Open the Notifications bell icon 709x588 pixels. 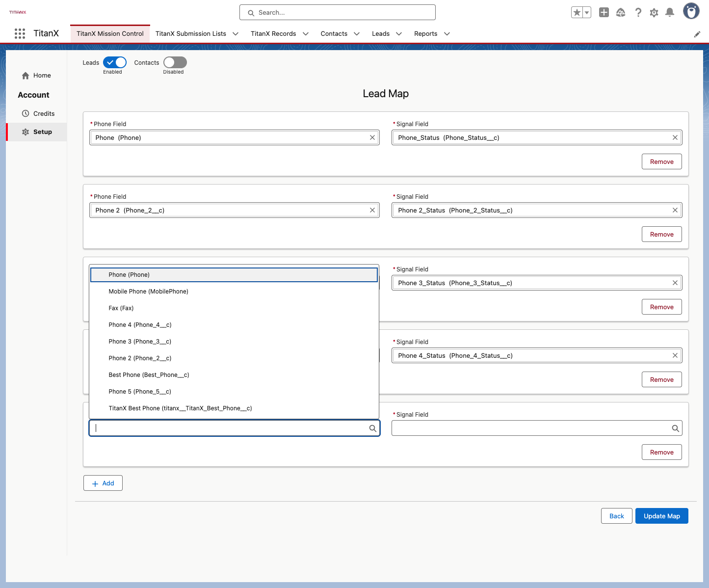tap(670, 12)
